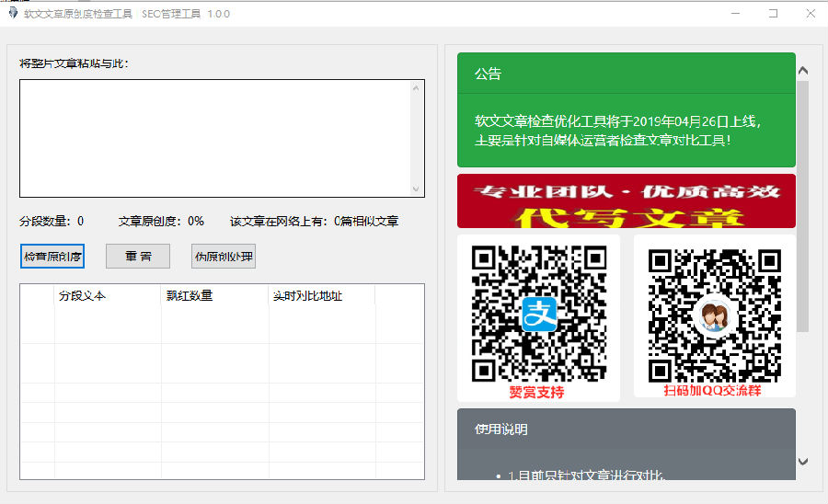Click the right panel scroll-up chevron

[x=803, y=70]
